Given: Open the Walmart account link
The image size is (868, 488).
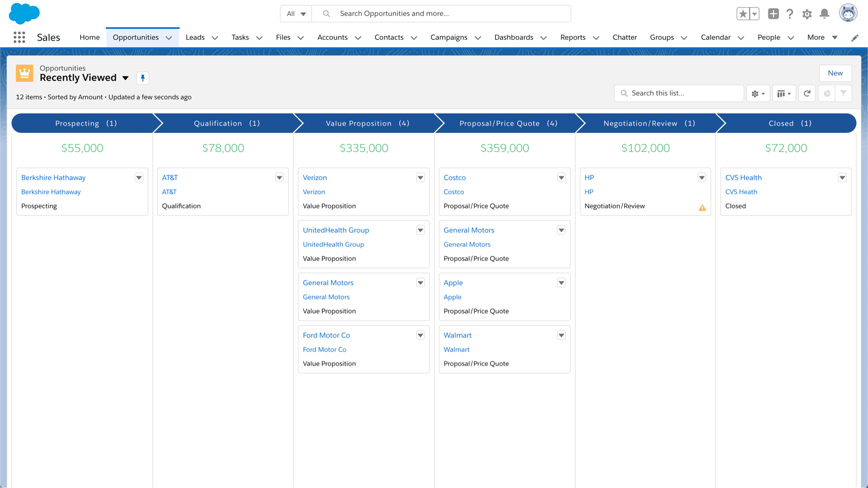Looking at the screenshot, I should [x=456, y=350].
